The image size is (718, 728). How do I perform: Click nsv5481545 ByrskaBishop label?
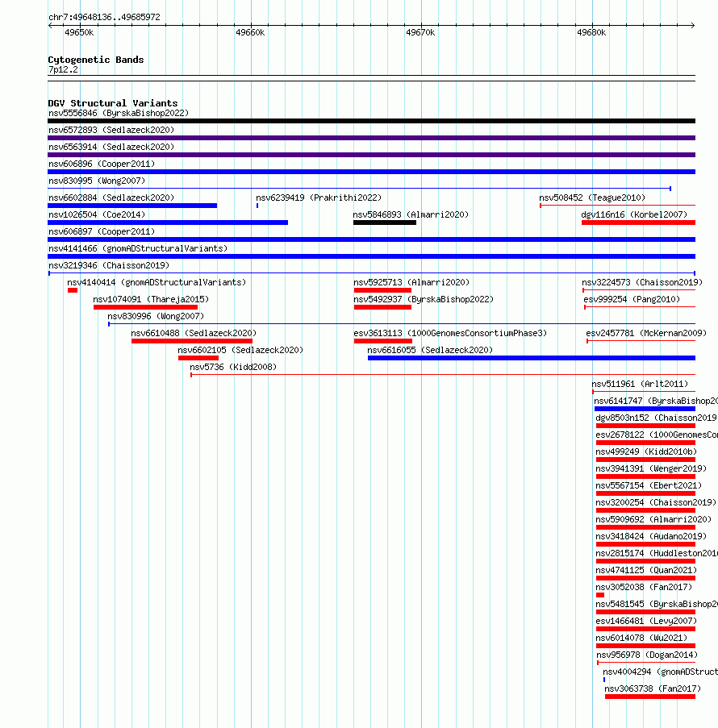pos(657,605)
